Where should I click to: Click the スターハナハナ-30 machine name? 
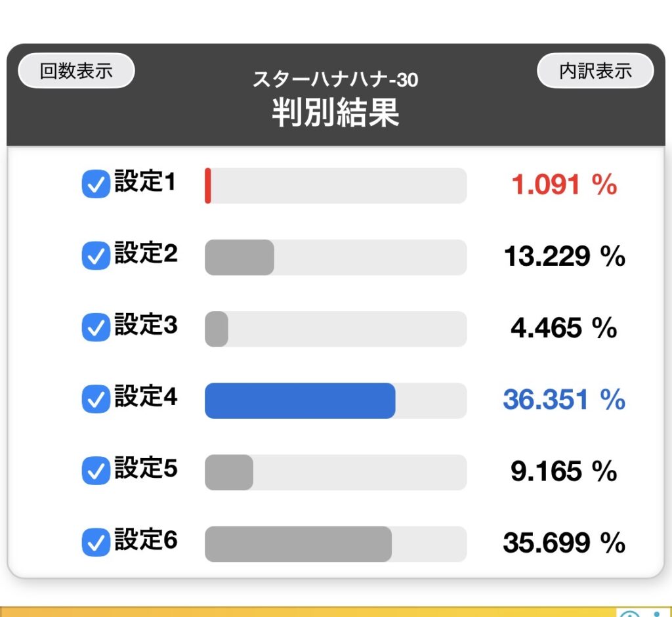pos(336,80)
